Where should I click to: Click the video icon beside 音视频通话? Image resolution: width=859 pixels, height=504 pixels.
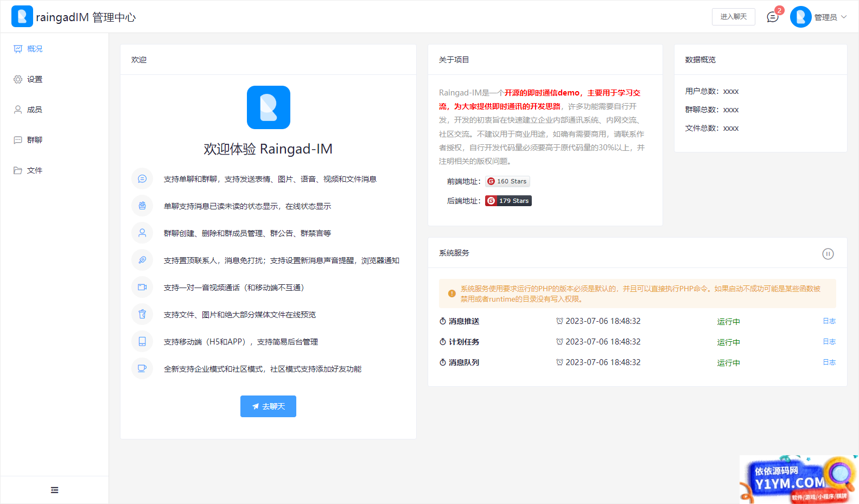pos(142,288)
